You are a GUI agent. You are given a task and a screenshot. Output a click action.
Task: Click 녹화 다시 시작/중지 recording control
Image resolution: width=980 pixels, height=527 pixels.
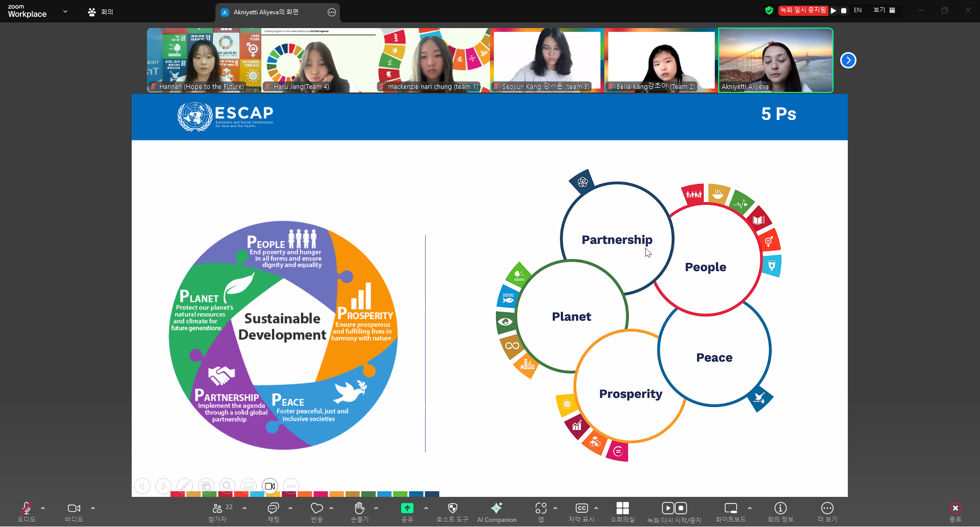pyautogui.click(x=674, y=512)
